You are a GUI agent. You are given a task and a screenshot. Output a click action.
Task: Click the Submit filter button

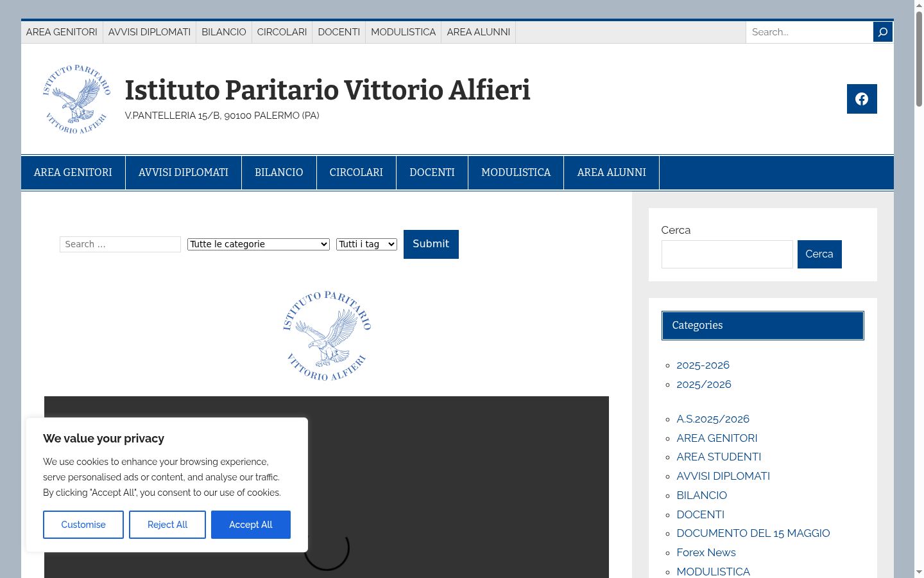pyautogui.click(x=431, y=244)
